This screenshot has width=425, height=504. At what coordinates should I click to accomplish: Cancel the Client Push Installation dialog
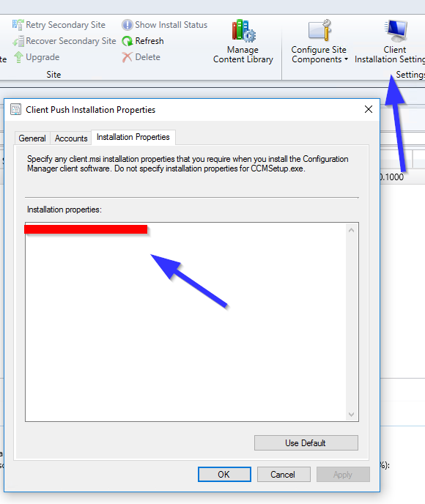pyautogui.click(x=284, y=475)
